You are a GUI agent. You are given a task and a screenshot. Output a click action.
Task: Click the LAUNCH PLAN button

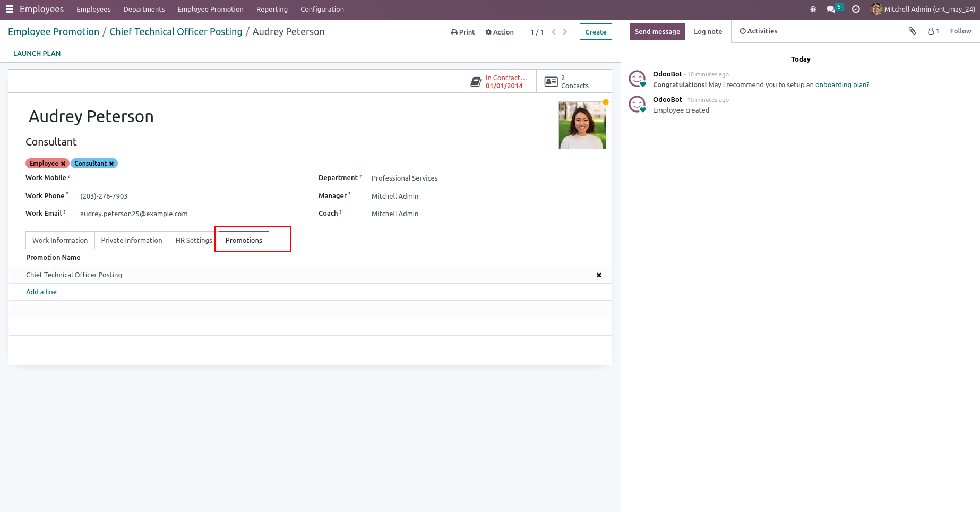pyautogui.click(x=37, y=53)
